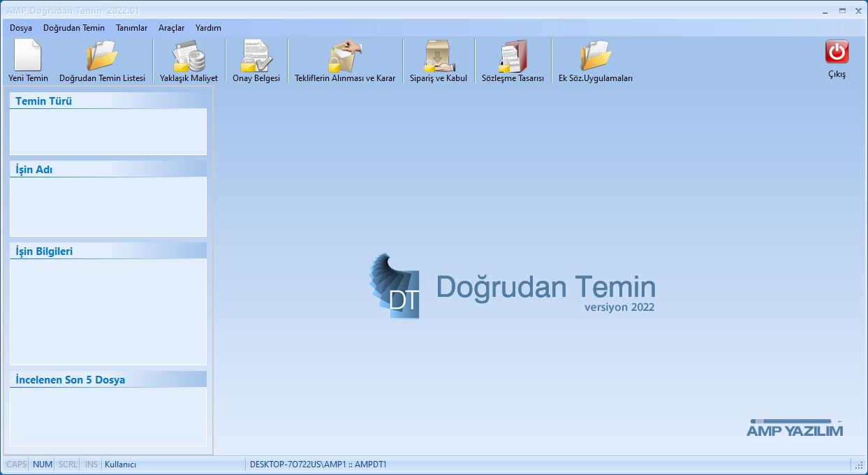Viewport: 868px width, 475px height.
Task: Click the İncelenen Son 5 Dosya header
Action: 108,379
